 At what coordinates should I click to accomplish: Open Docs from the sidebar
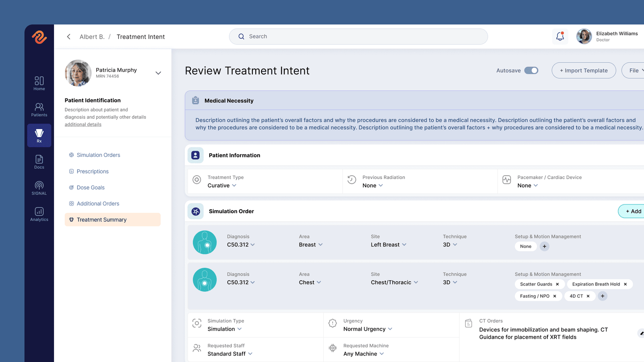click(x=39, y=162)
